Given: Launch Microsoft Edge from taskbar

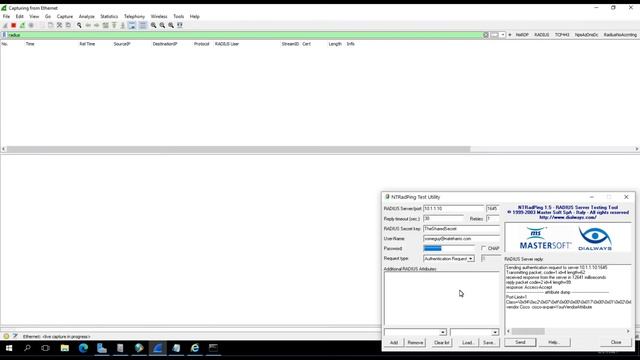Looking at the screenshot, I should tap(83, 348).
